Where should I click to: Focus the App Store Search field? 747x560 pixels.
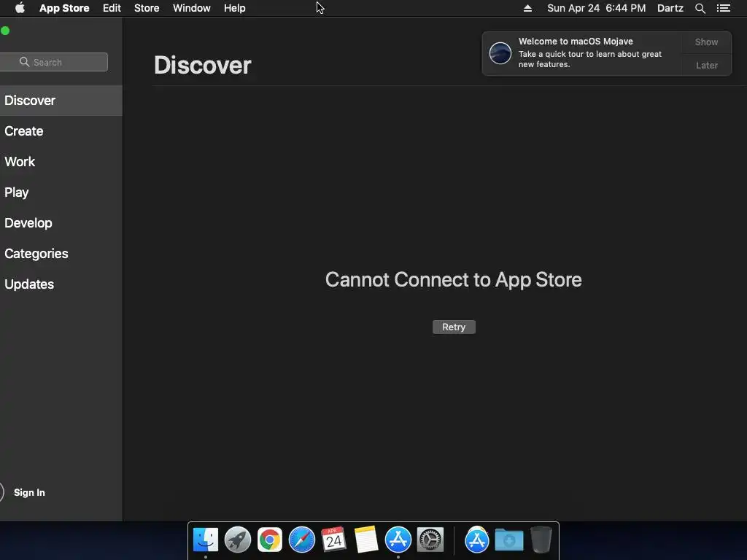54,62
